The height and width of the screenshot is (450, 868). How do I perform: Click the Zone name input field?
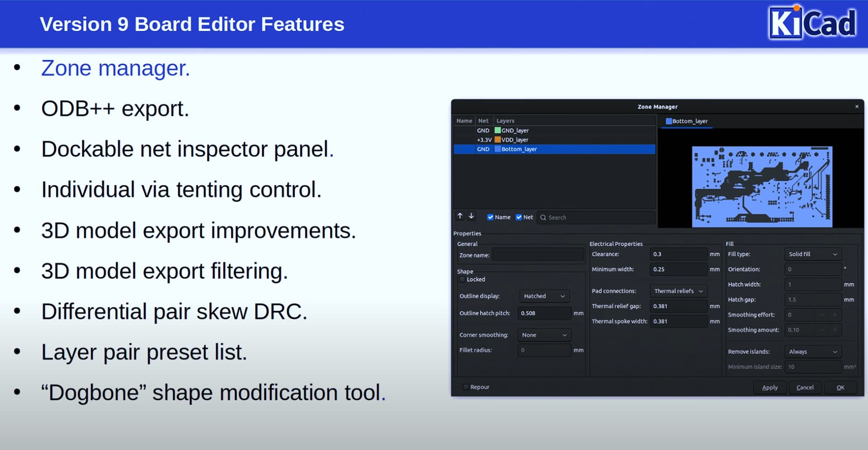538,255
